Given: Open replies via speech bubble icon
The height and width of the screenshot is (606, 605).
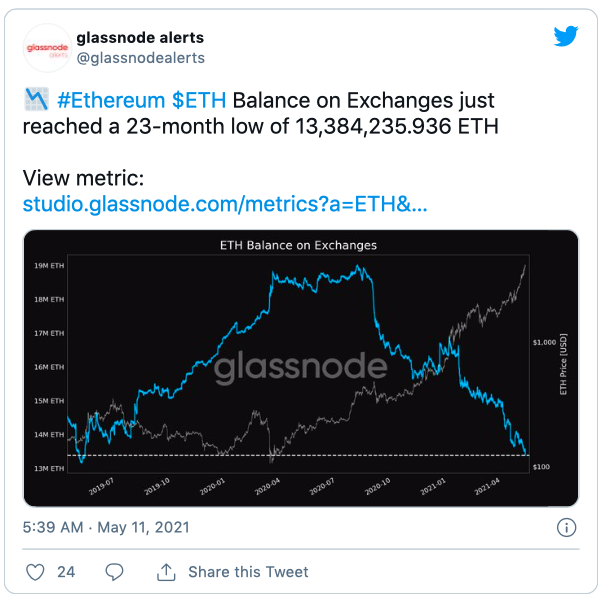Looking at the screenshot, I should 114,572.
